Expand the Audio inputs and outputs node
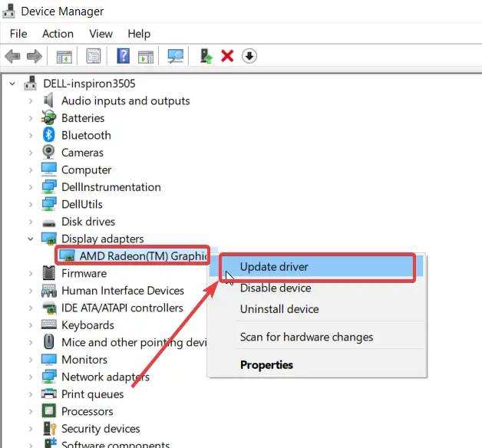This screenshot has width=482, height=448. pos(31,100)
